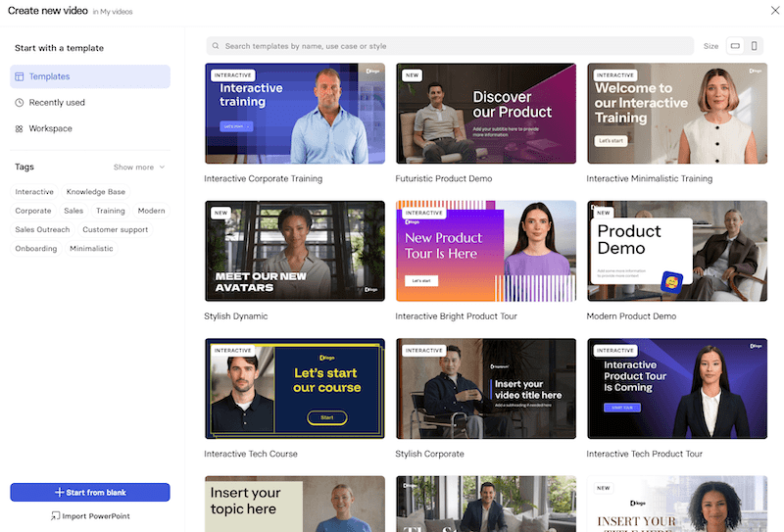
Task: Click the Workspace grid icon
Action: click(19, 128)
